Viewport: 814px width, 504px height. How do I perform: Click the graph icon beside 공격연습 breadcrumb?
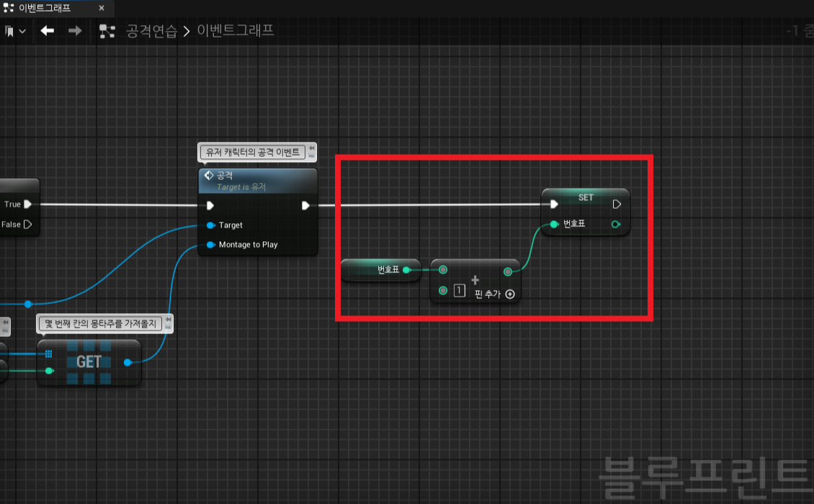click(107, 31)
